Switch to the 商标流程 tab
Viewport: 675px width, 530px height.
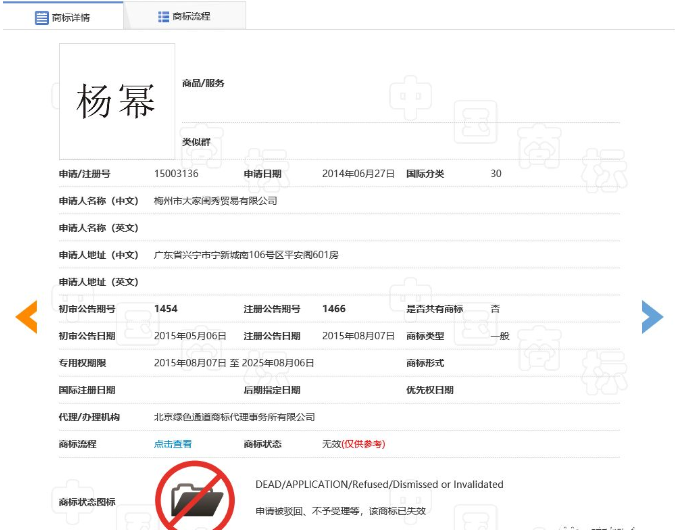[191, 16]
